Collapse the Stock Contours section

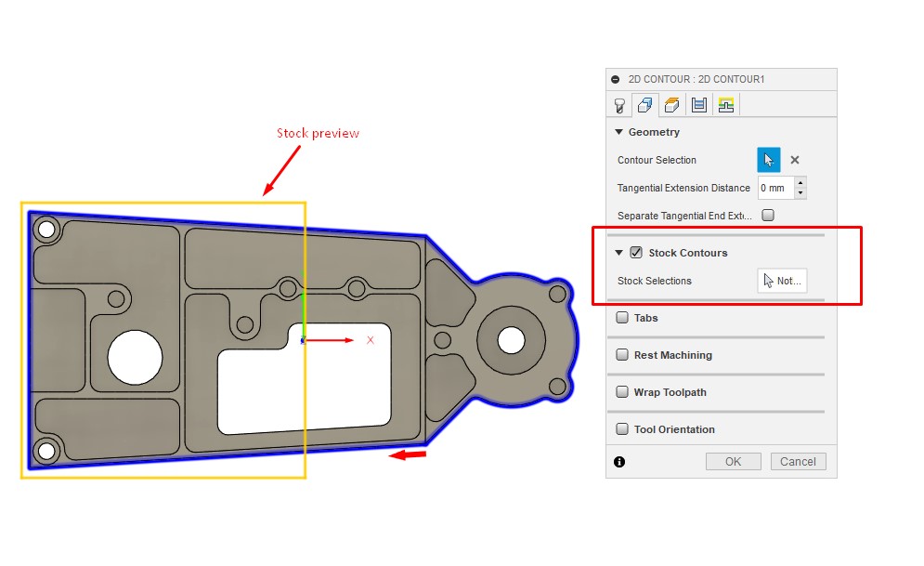click(618, 251)
